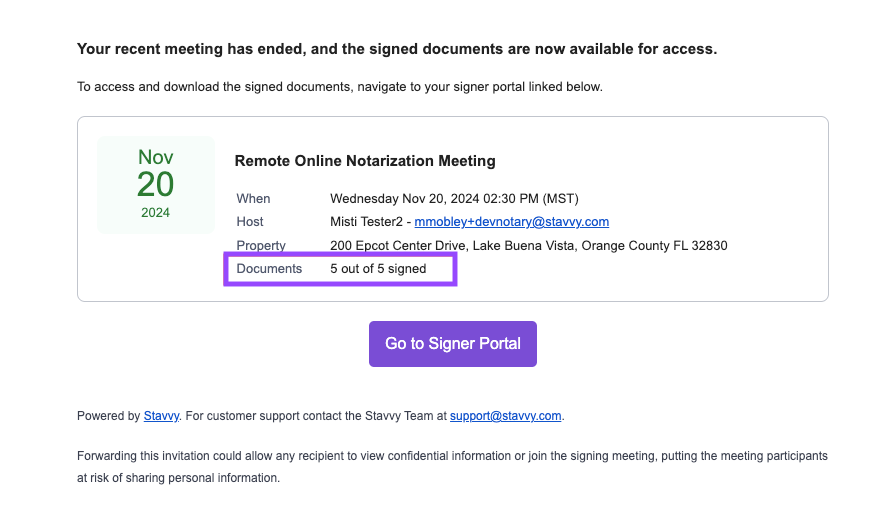The width and height of the screenshot is (877, 512).
Task: Select the 5 out of 5 signed status
Action: pyautogui.click(x=378, y=269)
